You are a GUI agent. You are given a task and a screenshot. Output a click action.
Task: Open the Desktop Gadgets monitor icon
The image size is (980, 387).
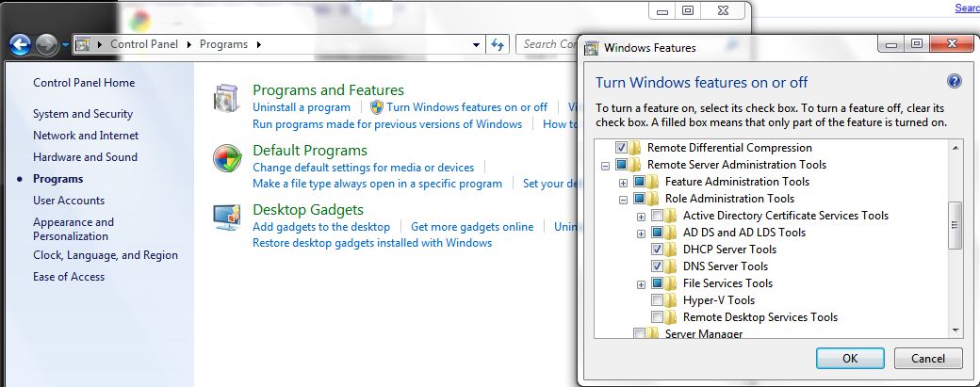pos(227,218)
